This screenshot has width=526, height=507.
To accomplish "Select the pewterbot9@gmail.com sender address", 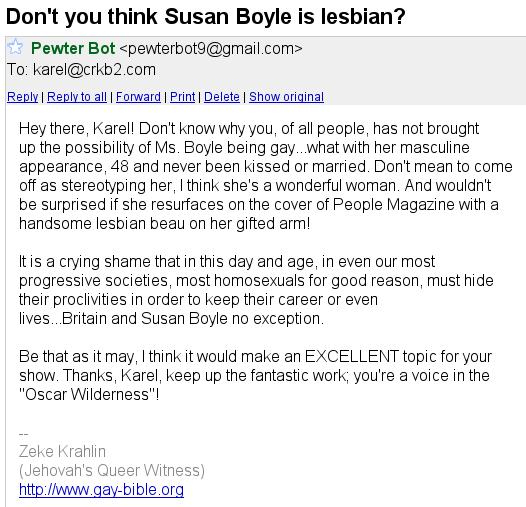I will click(x=211, y=49).
